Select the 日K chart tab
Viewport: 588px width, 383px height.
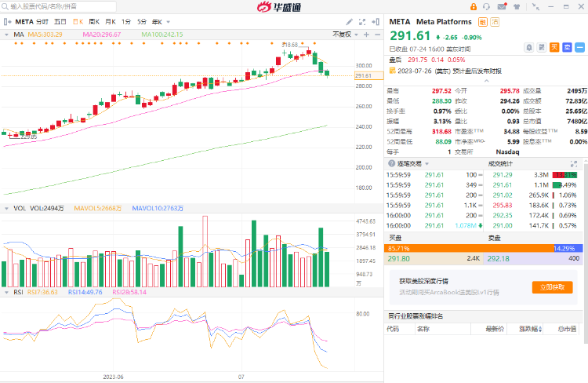pyautogui.click(x=78, y=22)
